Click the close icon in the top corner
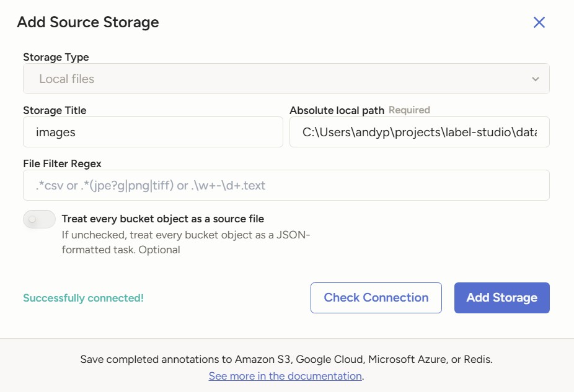 (x=539, y=22)
